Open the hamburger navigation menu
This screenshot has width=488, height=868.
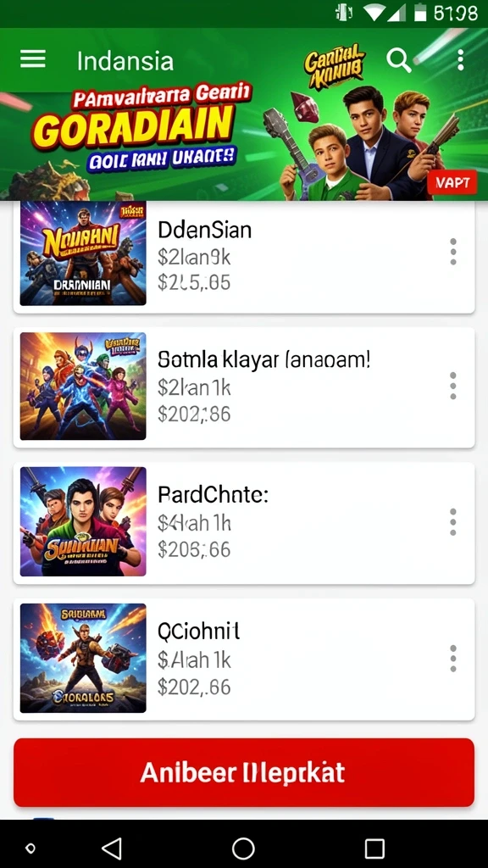coord(33,59)
